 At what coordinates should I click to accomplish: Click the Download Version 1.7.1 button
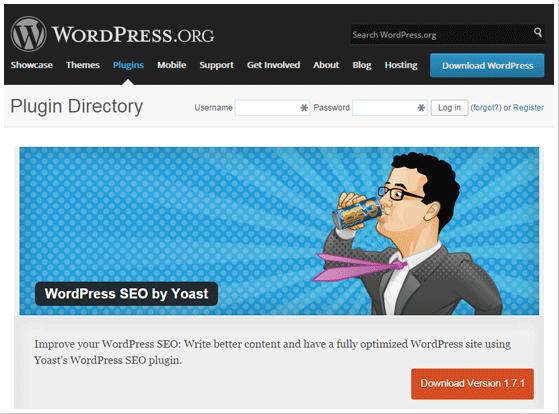click(472, 384)
